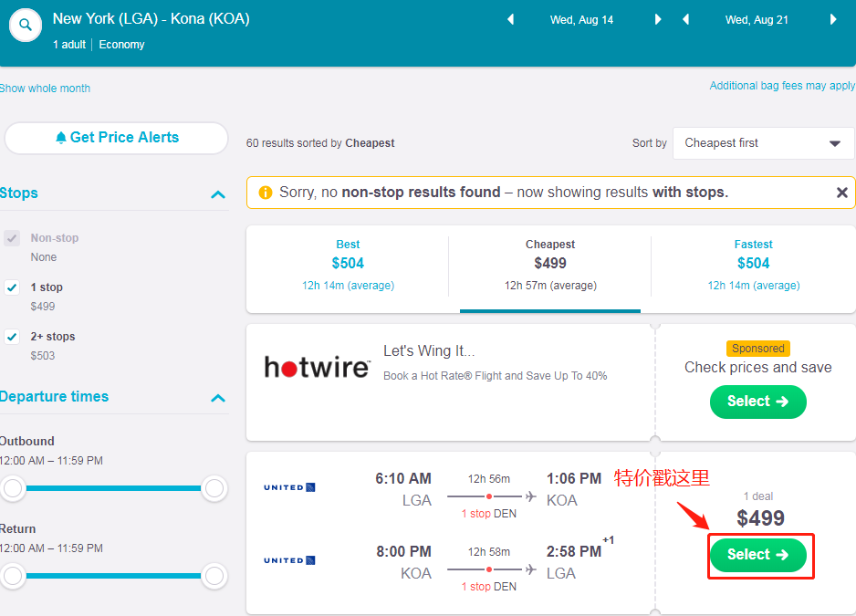Switch to the Fastest $504 tab
Viewport: 856px width, 616px height.
click(x=754, y=266)
